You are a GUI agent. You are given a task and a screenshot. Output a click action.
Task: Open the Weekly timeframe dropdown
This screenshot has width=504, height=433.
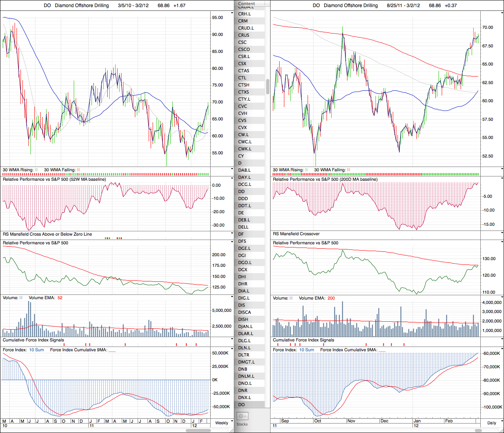(222, 423)
